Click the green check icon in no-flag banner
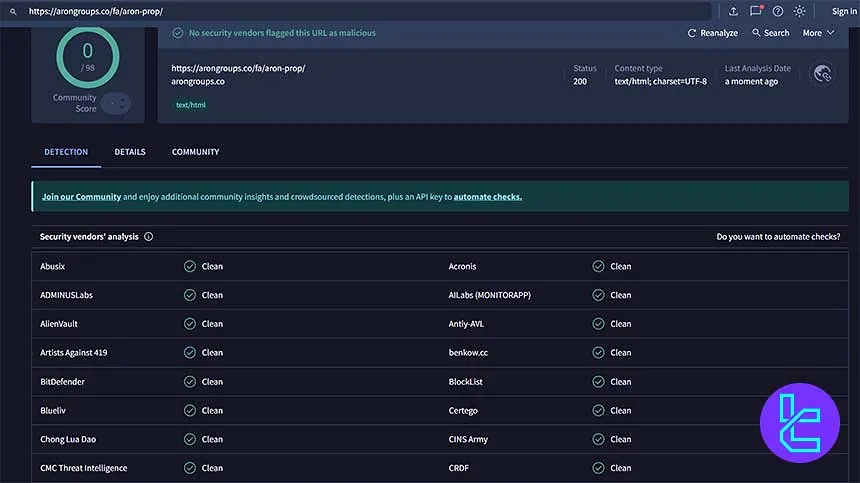The width and height of the screenshot is (860, 483). pos(178,33)
